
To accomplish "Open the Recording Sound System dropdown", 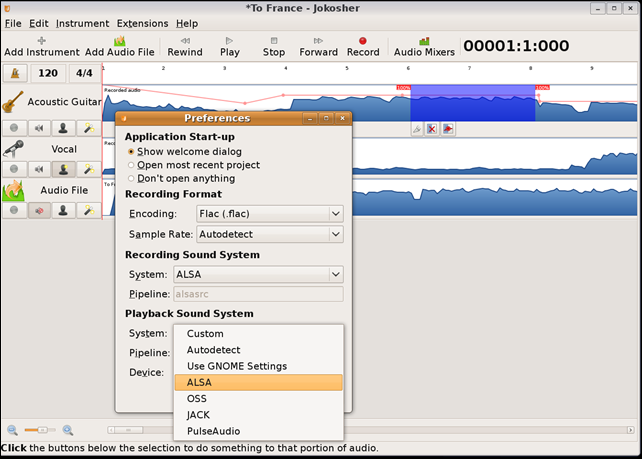I will (257, 274).
